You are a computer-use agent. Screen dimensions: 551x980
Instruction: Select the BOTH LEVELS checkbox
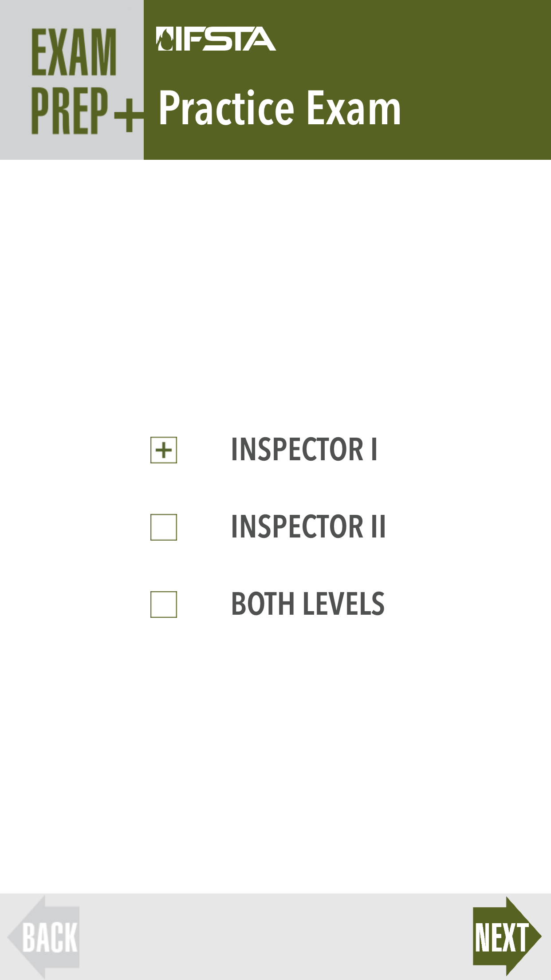coord(163,605)
